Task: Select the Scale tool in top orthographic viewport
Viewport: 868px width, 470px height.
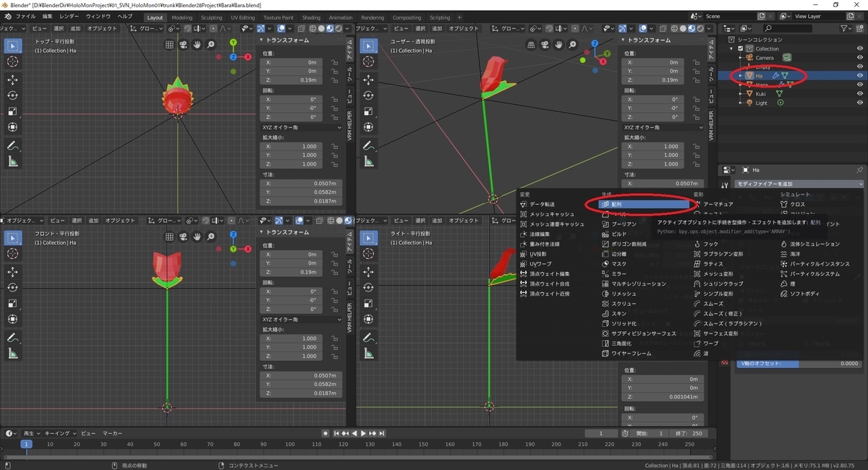Action: pyautogui.click(x=13, y=111)
